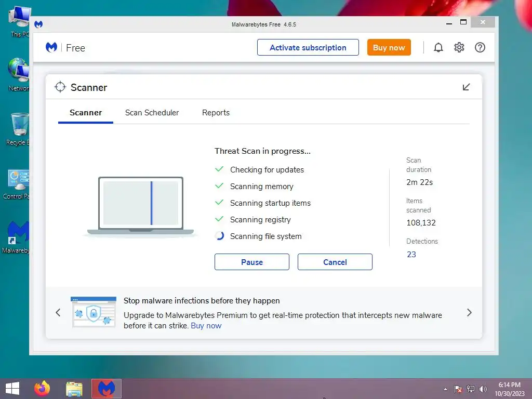Screen dimensions: 532x399
Task: Open Windows Start menu
Action: [12, 389]
